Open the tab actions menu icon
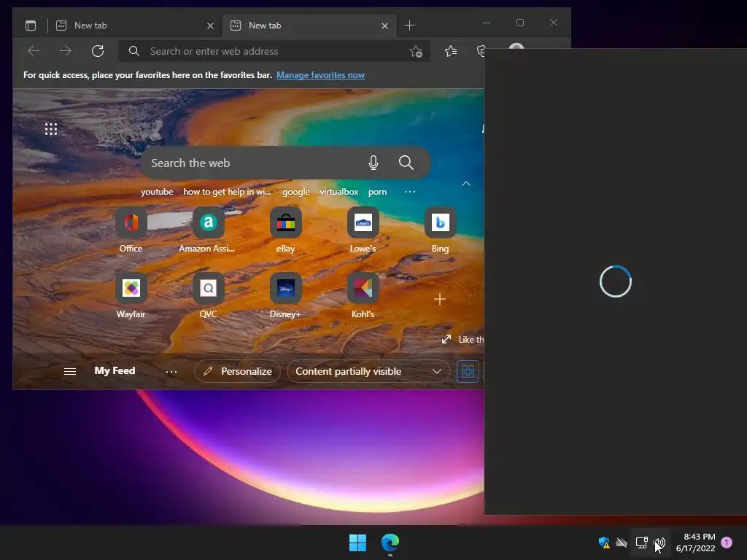The width and height of the screenshot is (747, 560). [x=31, y=26]
